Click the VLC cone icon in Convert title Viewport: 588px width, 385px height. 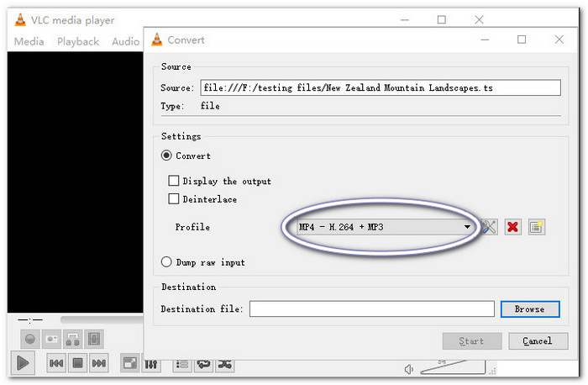(157, 40)
